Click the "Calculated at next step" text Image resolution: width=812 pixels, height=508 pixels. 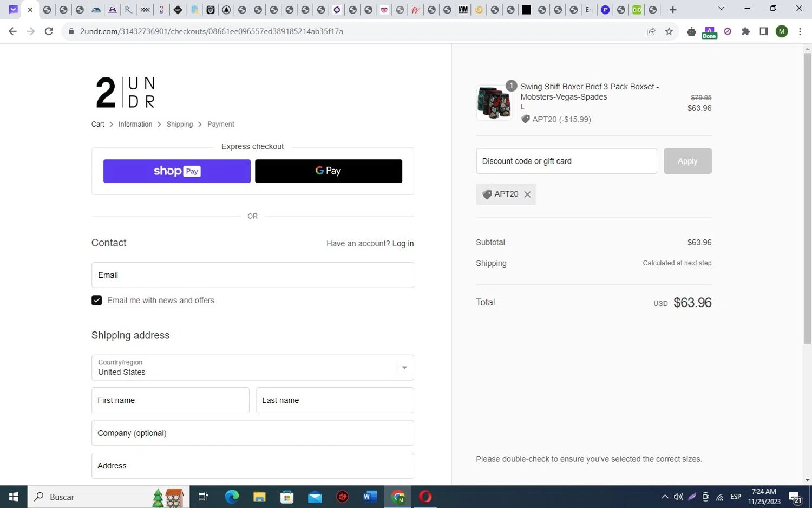[x=677, y=263]
